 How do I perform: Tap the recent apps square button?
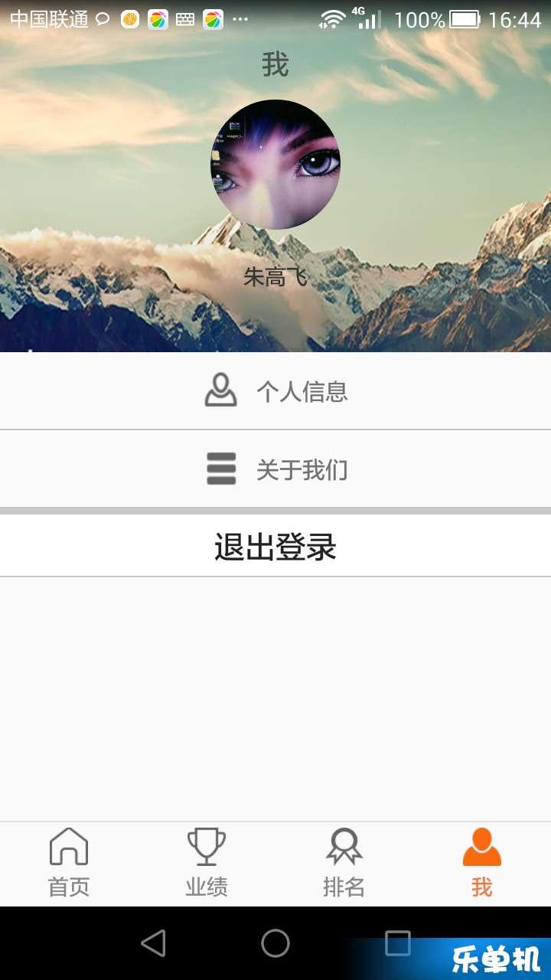pyautogui.click(x=398, y=943)
